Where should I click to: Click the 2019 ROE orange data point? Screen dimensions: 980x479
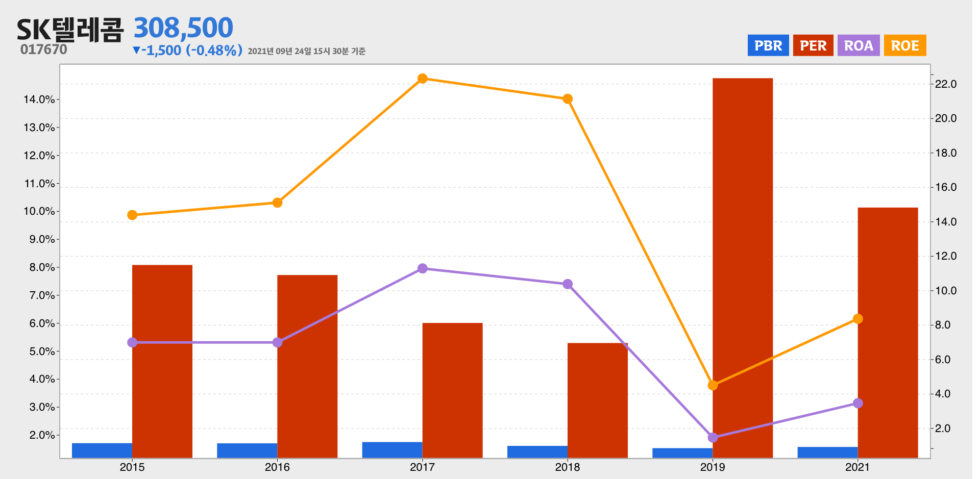713,385
